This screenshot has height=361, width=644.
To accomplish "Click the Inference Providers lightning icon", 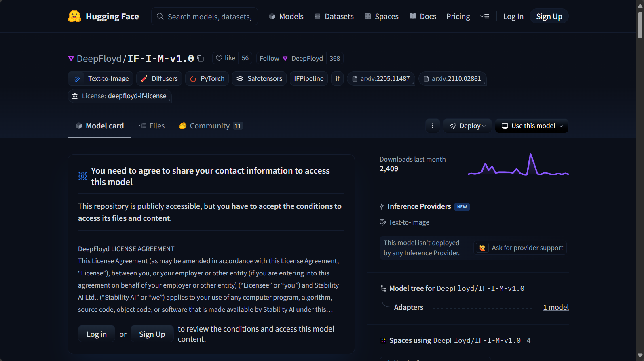I will (x=382, y=206).
